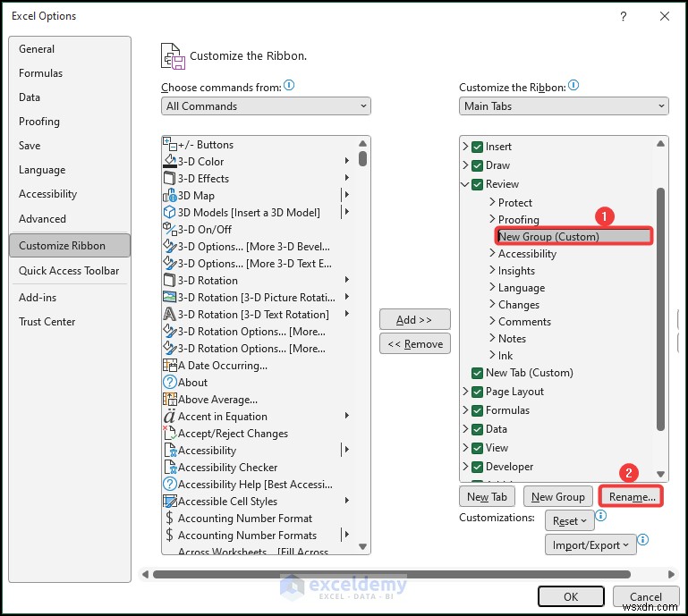The width and height of the screenshot is (688, 616).
Task: Click the horizontal scrollbar thumb at bottom
Action: (x=391, y=574)
